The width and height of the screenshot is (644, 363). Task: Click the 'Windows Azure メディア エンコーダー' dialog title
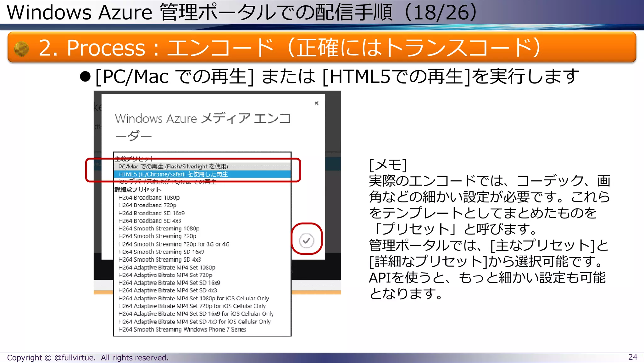(203, 127)
